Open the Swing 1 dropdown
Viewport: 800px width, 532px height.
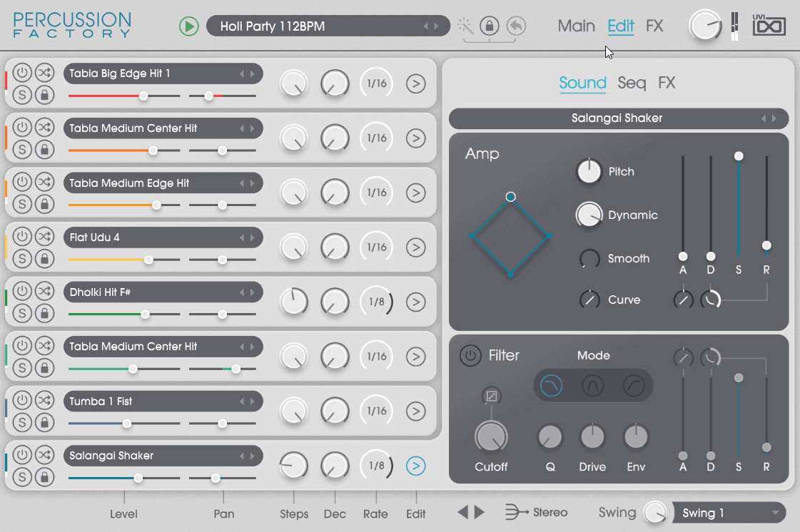(729, 513)
